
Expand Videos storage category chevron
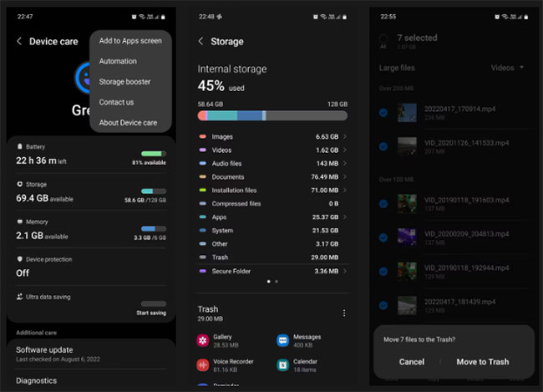pyautogui.click(x=344, y=150)
